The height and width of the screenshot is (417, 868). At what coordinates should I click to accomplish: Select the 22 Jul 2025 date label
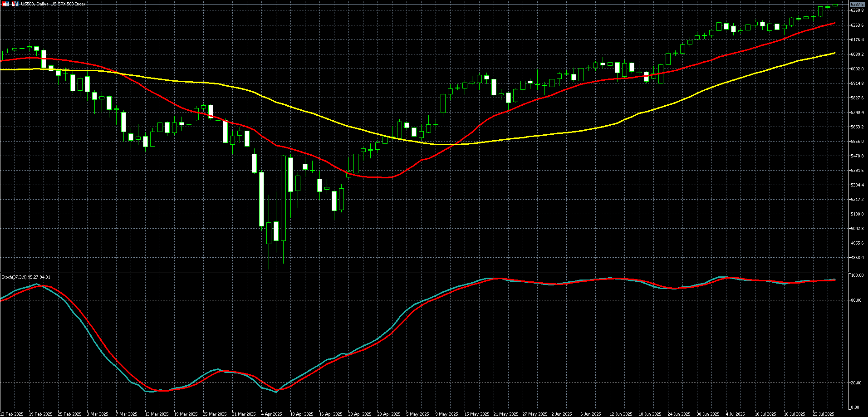pos(824,414)
